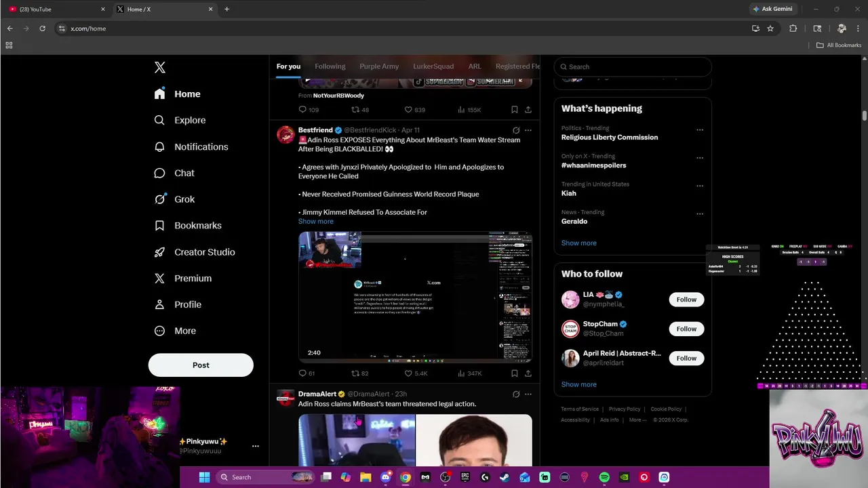The width and height of the screenshot is (868, 488).
Task: Switch to the Purple Army tab
Action: point(379,66)
